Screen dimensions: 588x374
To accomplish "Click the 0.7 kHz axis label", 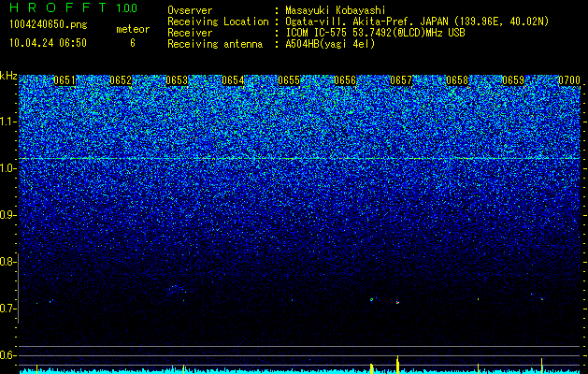I will 7,309.
